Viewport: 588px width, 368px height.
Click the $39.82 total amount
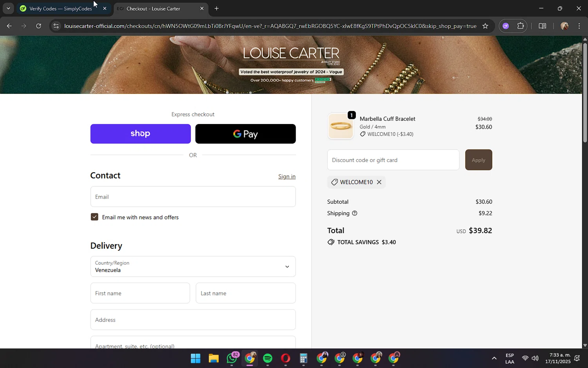[480, 231]
